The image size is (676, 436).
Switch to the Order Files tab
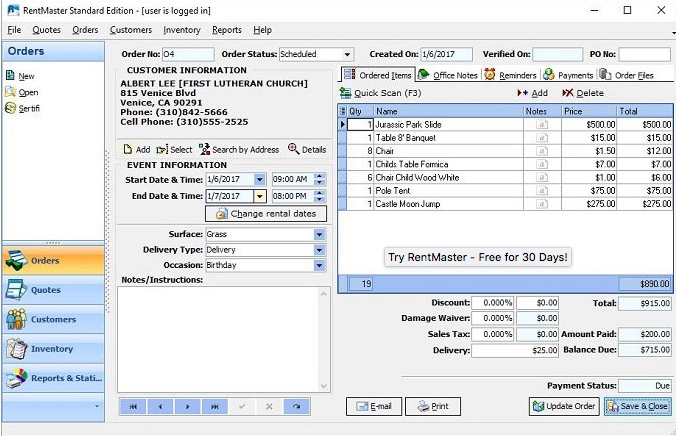coord(627,75)
